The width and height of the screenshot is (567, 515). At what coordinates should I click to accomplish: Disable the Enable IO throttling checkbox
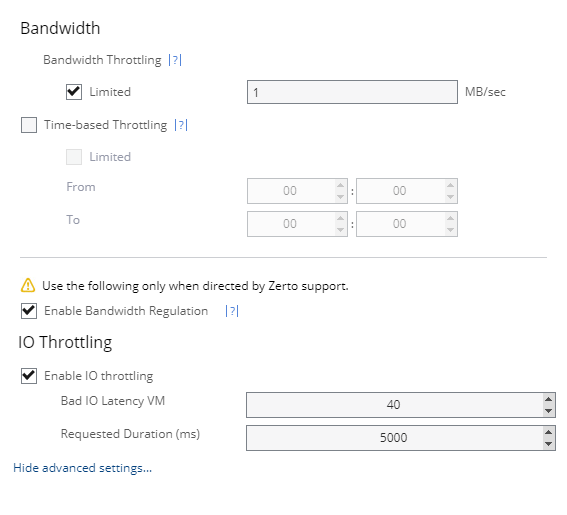29,376
